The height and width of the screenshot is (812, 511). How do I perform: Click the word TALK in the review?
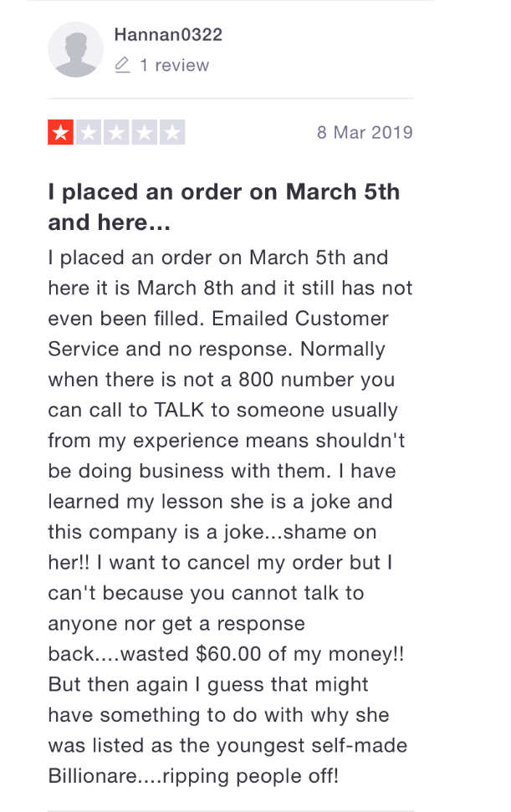179,410
